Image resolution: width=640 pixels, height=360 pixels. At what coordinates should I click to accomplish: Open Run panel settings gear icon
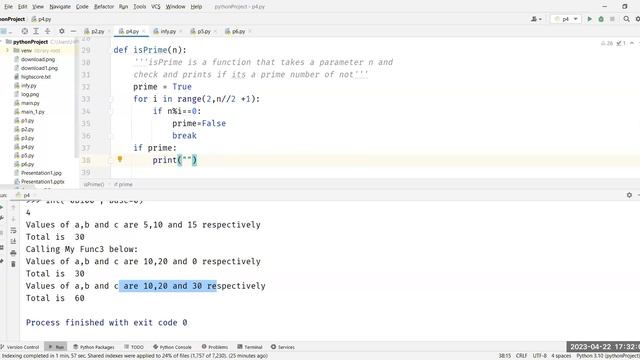click(x=629, y=196)
